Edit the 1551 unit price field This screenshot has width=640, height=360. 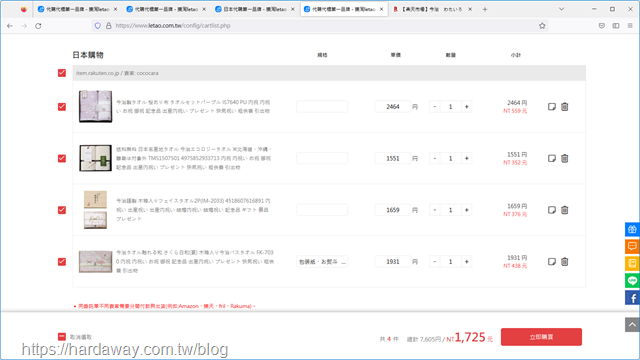393,158
